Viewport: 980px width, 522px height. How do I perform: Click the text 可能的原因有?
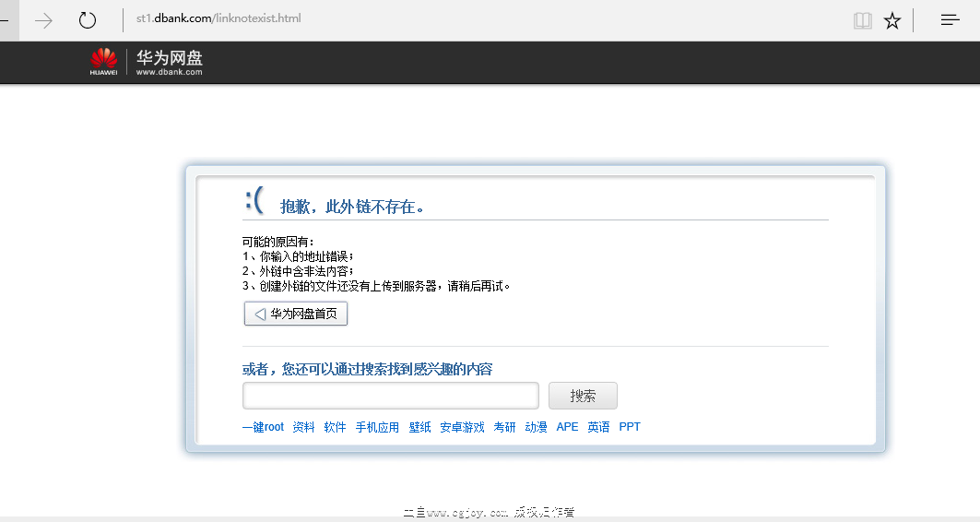[278, 242]
